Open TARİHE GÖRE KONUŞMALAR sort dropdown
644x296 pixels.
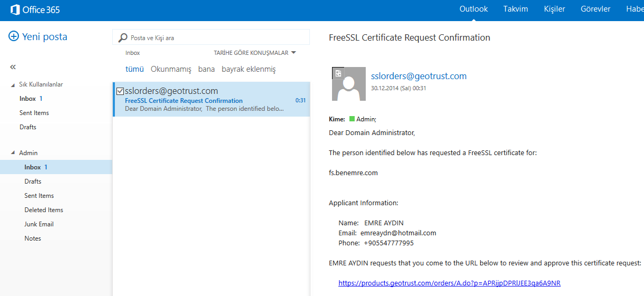pyautogui.click(x=255, y=53)
